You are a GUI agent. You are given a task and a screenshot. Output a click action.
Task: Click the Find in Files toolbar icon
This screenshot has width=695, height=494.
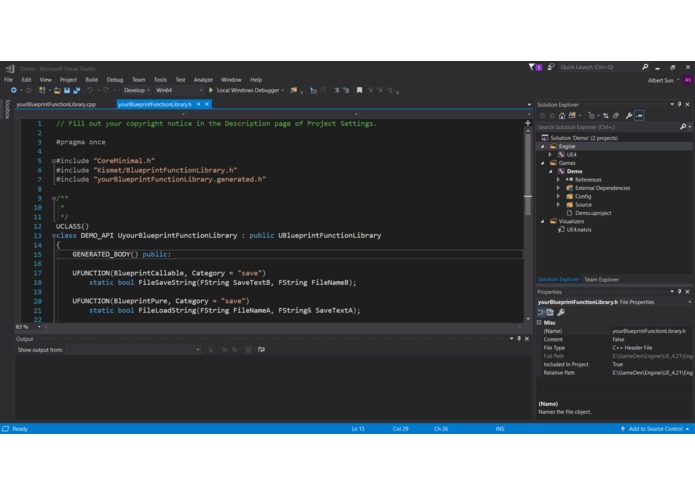(x=293, y=90)
